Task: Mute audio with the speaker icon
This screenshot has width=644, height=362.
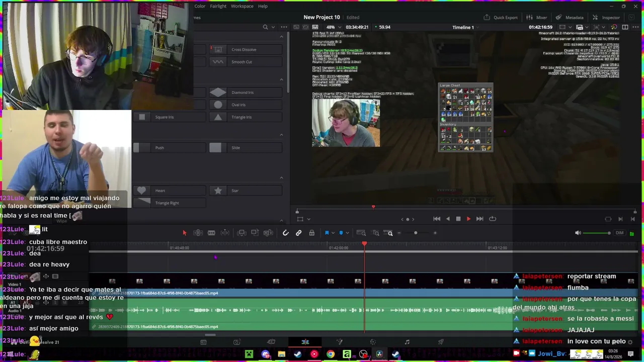Action: [578, 233]
